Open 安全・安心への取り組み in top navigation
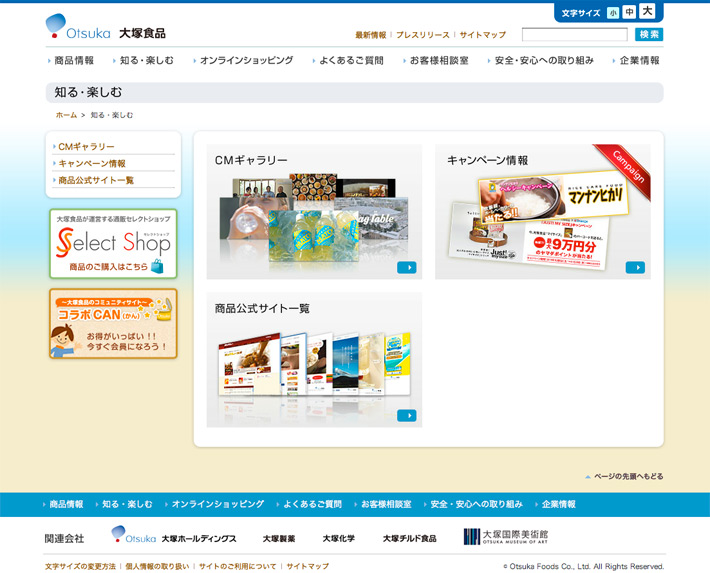 541,60
